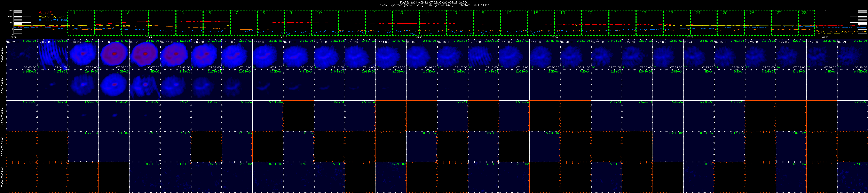Select the 3.0-6.0 keV image starting 07:05:00
The height and width of the screenshot is (193, 868).
(114, 54)
